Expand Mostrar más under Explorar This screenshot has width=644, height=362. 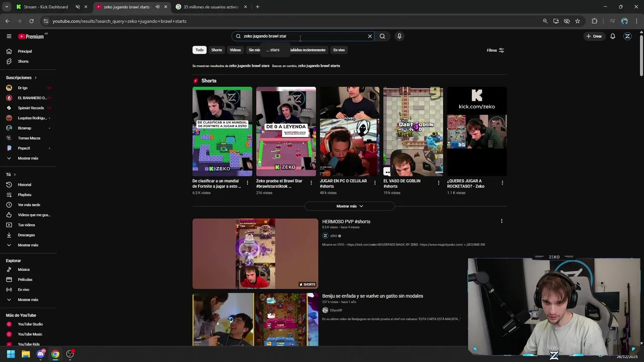28,300
